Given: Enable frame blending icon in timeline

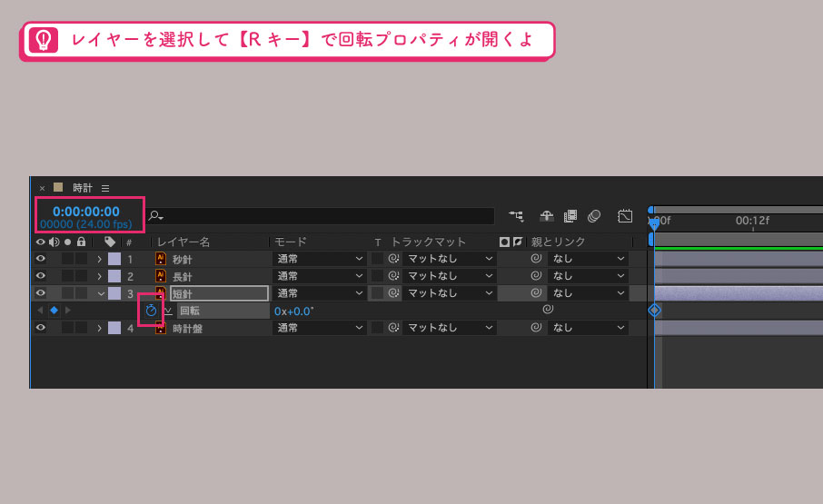Looking at the screenshot, I should (570, 215).
